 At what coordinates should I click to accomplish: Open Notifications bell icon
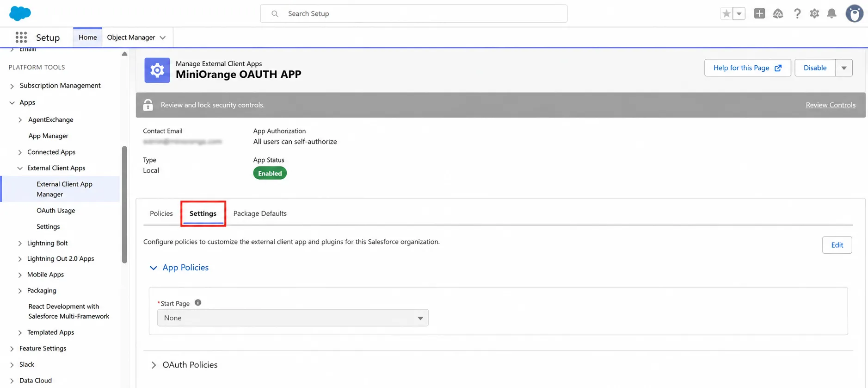coord(831,13)
